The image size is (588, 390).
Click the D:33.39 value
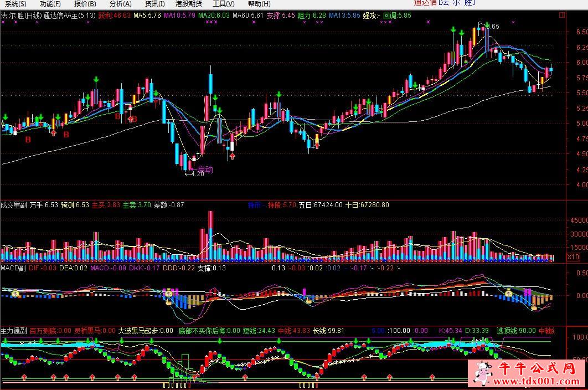[477, 331]
